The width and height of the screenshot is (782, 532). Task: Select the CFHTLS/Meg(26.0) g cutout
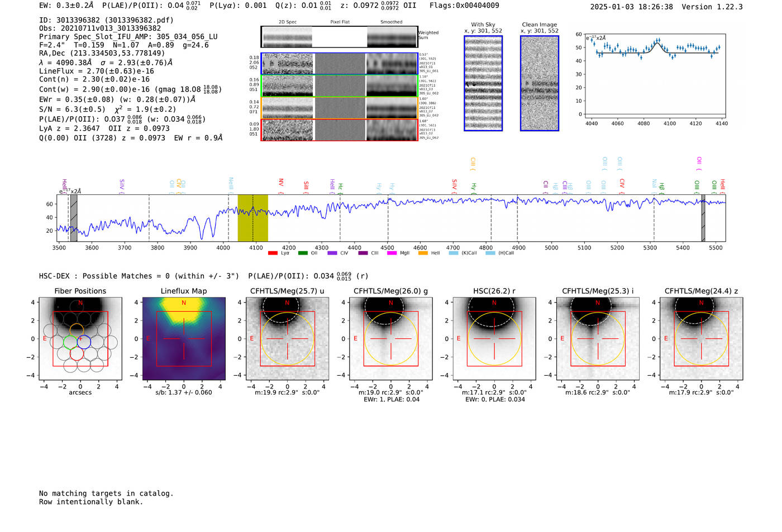click(x=391, y=339)
